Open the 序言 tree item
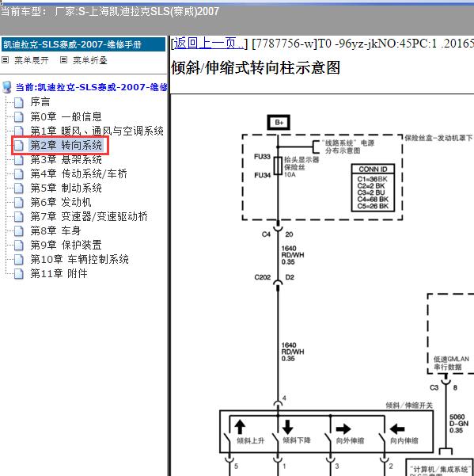Image resolution: width=474 pixels, height=476 pixels. 40,102
